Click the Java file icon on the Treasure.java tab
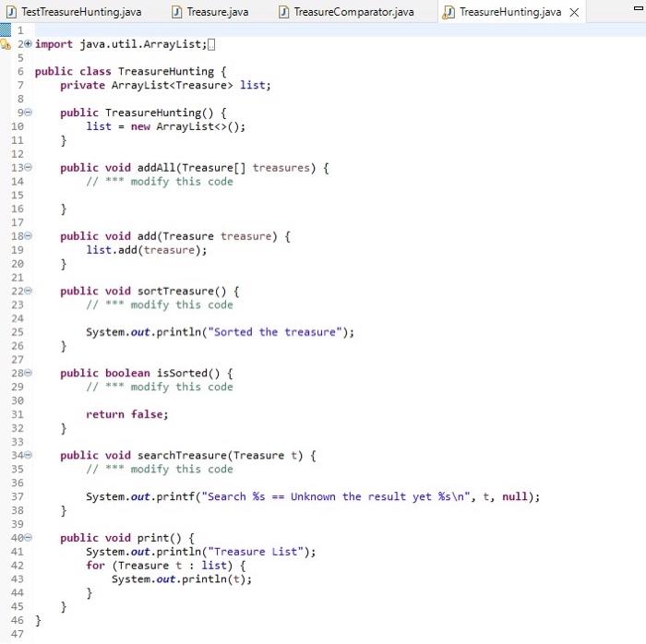The image size is (646, 644). [176, 12]
